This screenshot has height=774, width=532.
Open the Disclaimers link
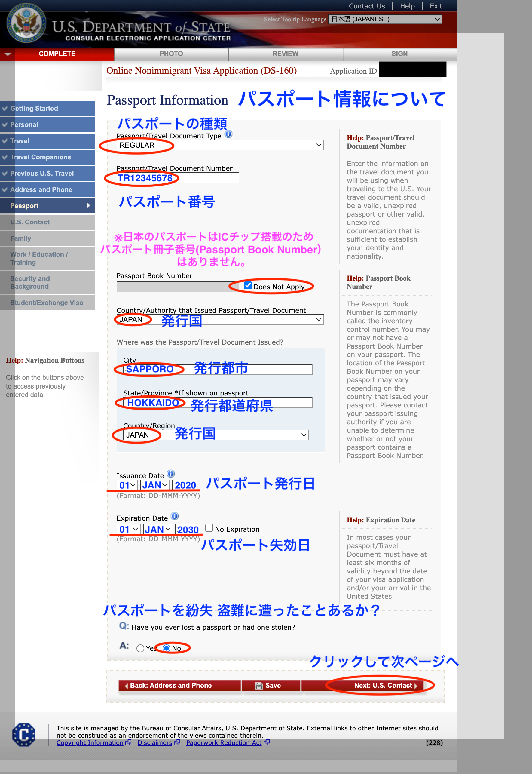[x=155, y=743]
